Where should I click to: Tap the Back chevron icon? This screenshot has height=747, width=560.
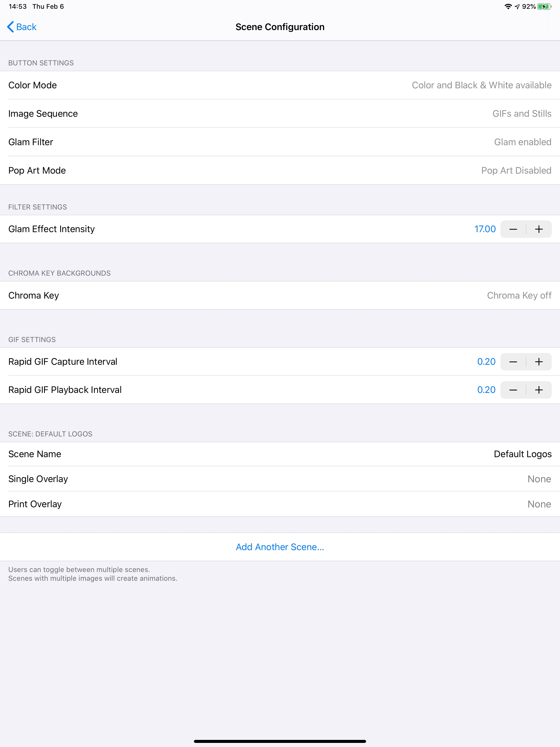(10, 27)
